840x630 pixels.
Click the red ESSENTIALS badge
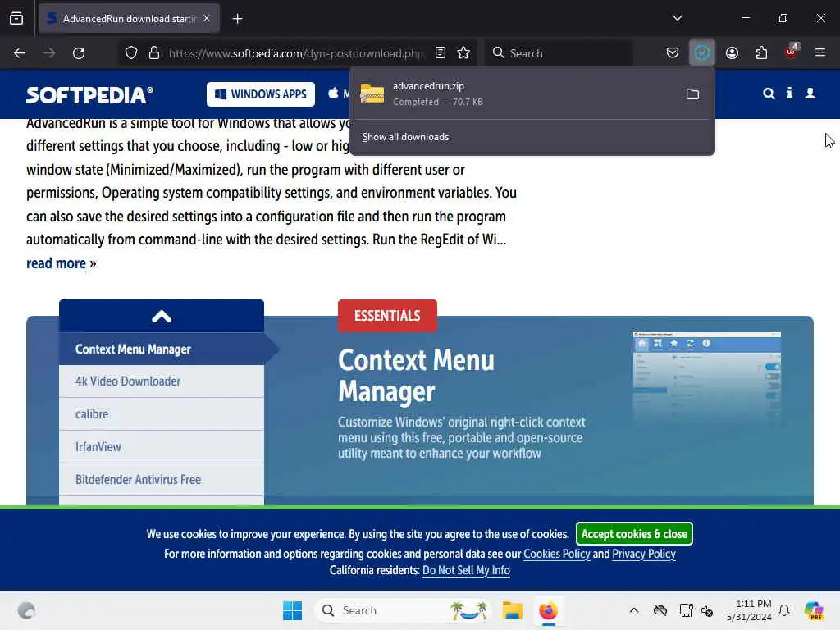point(387,316)
